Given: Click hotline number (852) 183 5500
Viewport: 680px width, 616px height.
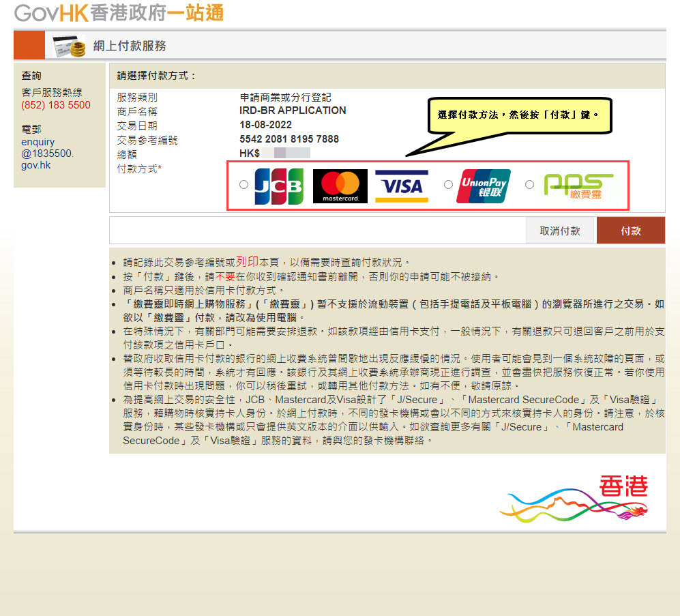Looking at the screenshot, I should 56,105.
